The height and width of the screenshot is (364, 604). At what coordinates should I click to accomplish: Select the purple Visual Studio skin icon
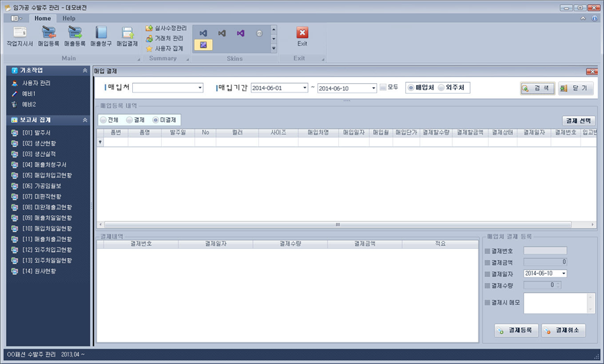[x=240, y=34]
